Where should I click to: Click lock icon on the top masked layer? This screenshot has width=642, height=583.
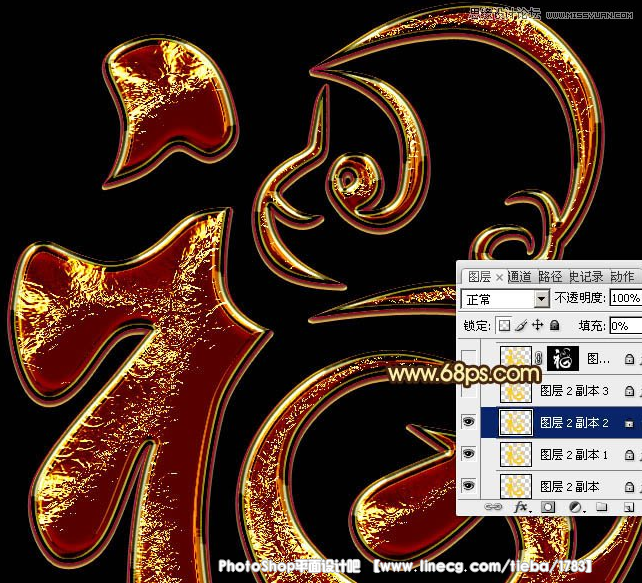(x=629, y=359)
